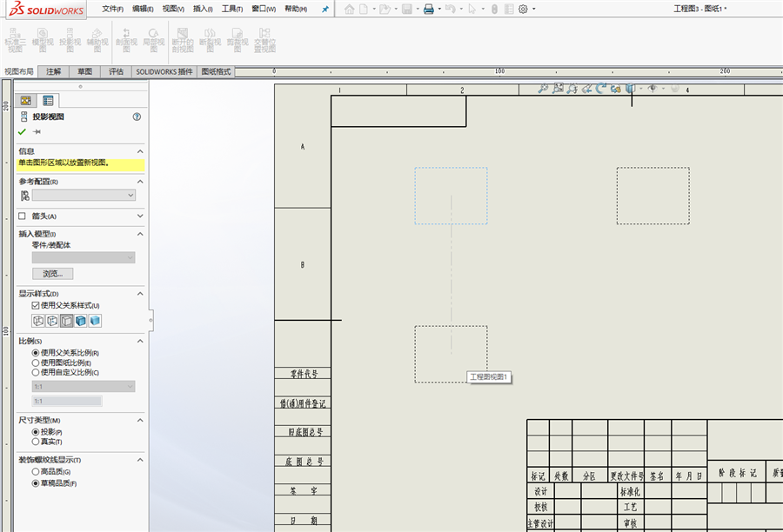Select 使用父关系比例 radio button
The width and height of the screenshot is (783, 532).
click(x=36, y=353)
